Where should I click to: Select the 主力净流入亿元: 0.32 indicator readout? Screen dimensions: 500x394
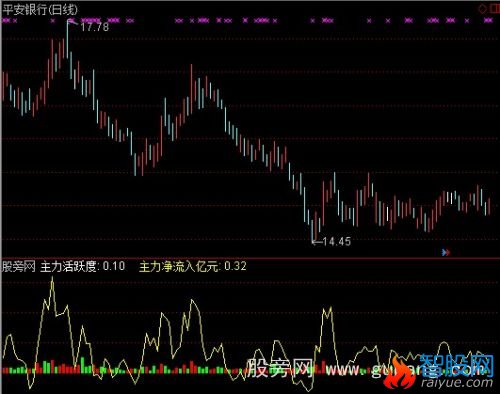coord(193,267)
